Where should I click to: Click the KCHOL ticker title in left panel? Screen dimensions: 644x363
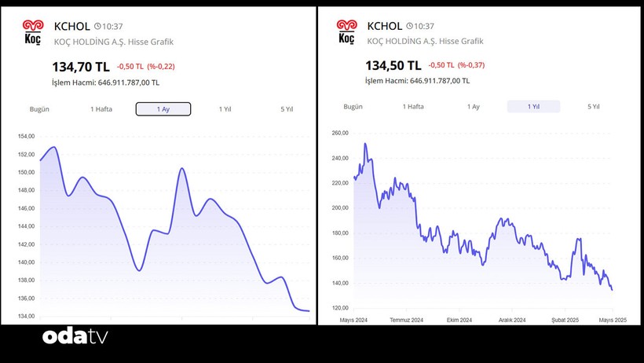(71, 26)
